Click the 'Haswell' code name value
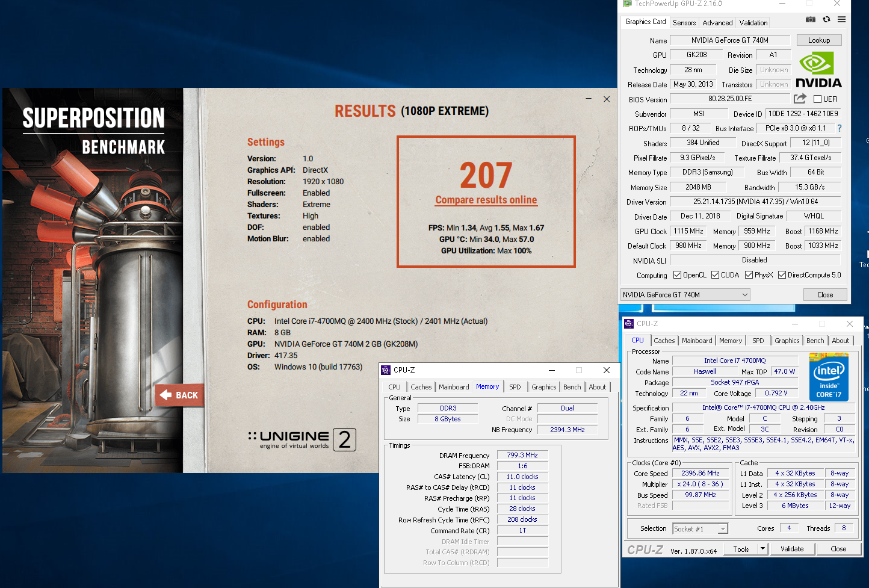 (x=705, y=371)
